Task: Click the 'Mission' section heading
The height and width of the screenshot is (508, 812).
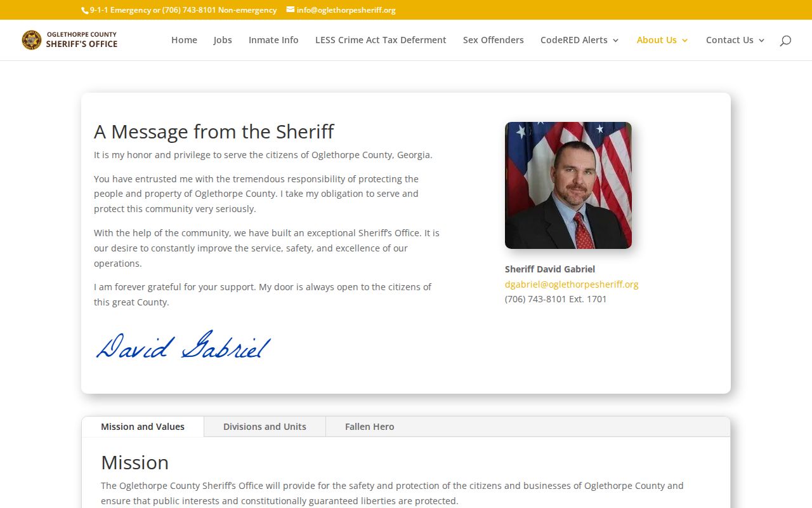Action: pyautogui.click(x=134, y=462)
